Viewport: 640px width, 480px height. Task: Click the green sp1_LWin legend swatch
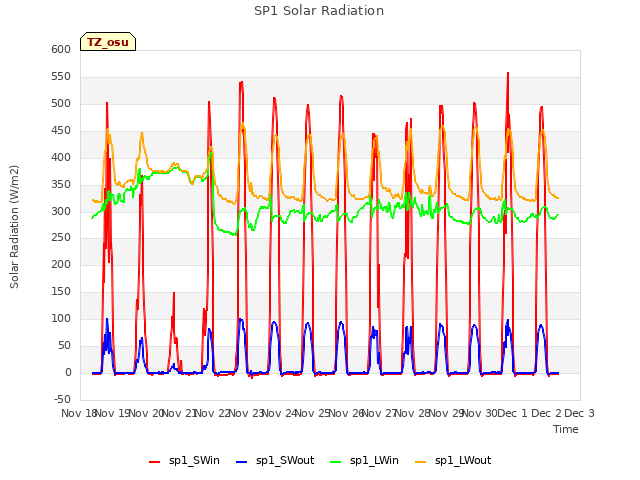point(336,462)
